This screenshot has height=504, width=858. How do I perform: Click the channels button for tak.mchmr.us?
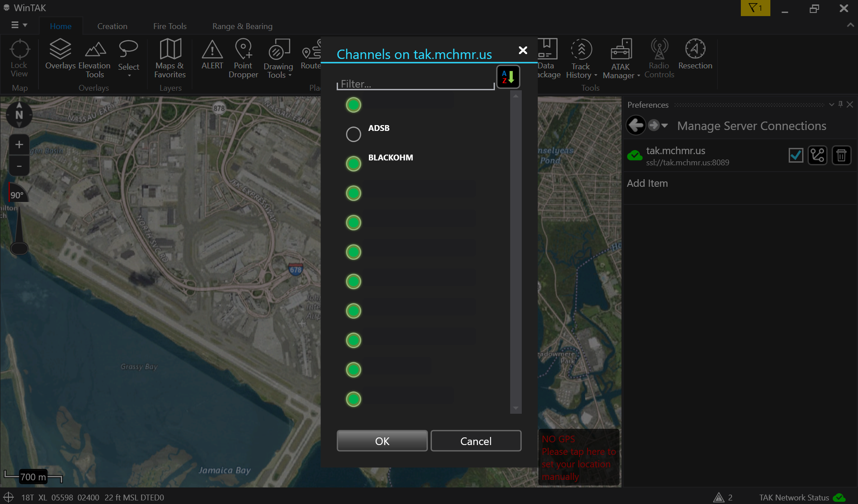pyautogui.click(x=818, y=155)
